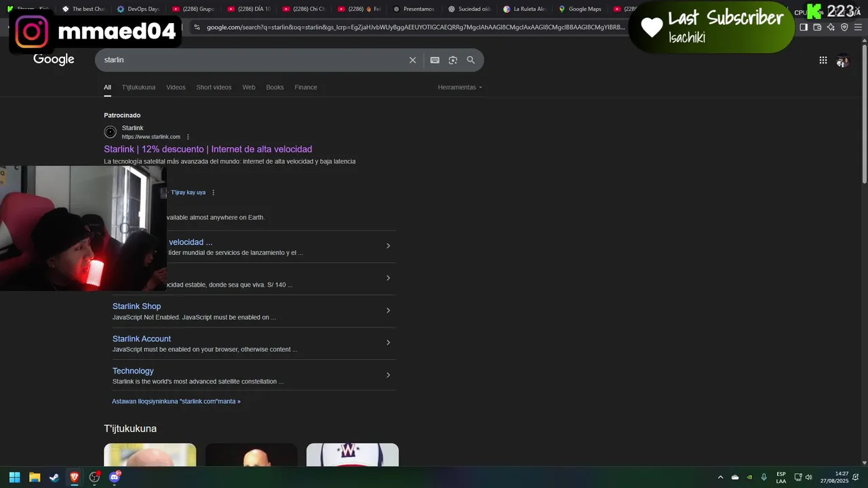Click the Brave browser taskbar icon

point(75,477)
